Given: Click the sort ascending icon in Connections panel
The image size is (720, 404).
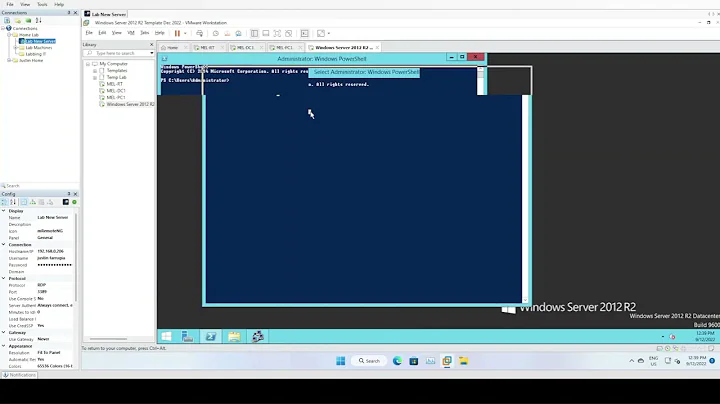Looking at the screenshot, I should click(x=39, y=20).
